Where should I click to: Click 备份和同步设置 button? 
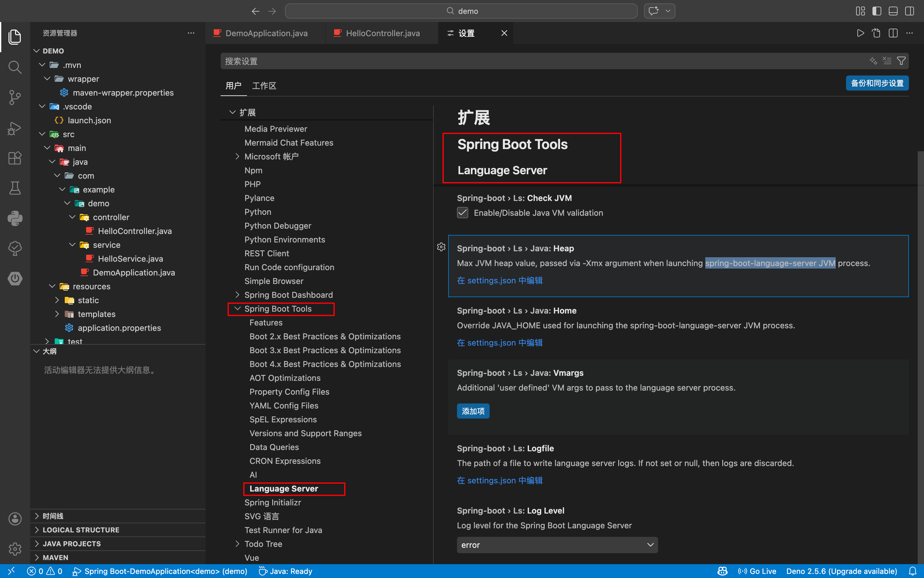[x=877, y=83]
